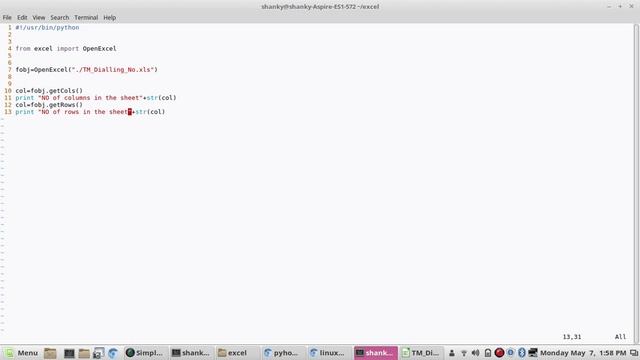Open the battery power tray icon
The width and height of the screenshot is (640, 360).
[x=488, y=353]
